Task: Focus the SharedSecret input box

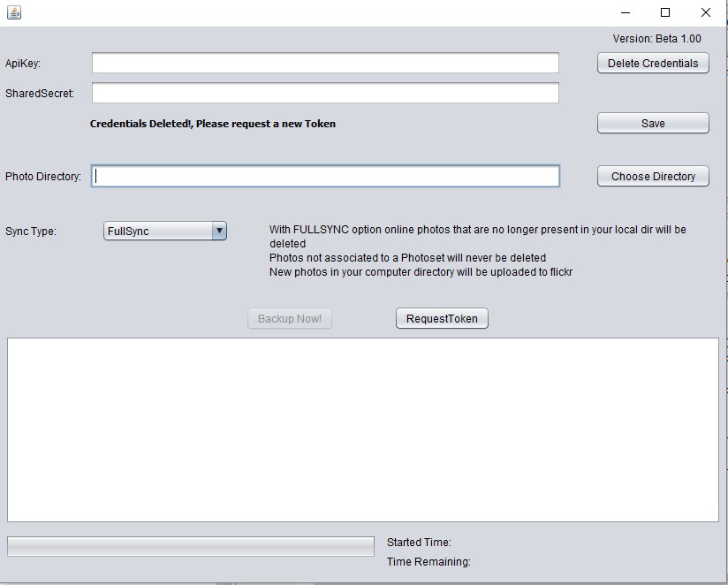Action: click(325, 93)
